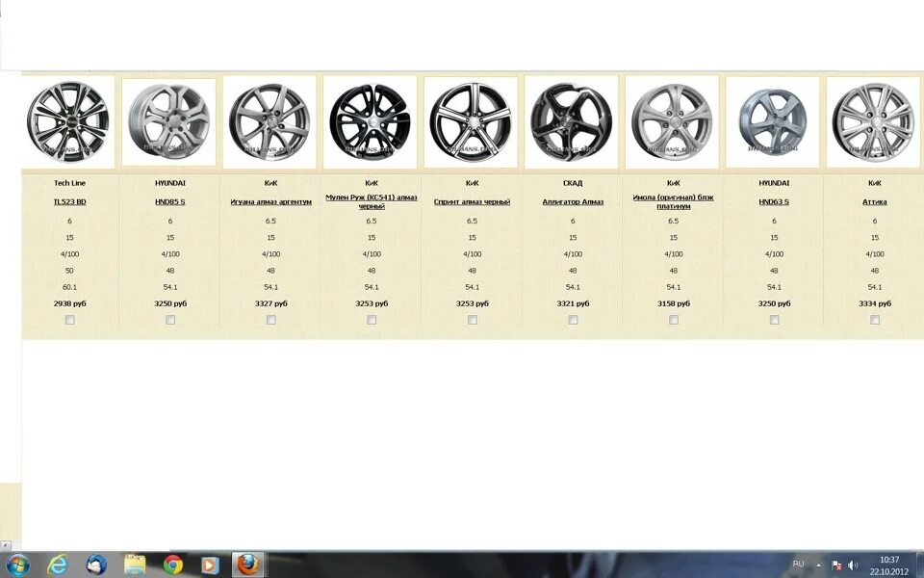Image resolution: width=924 pixels, height=578 pixels.
Task: Click the horizontal scrollbar left arrow
Action: point(6,545)
